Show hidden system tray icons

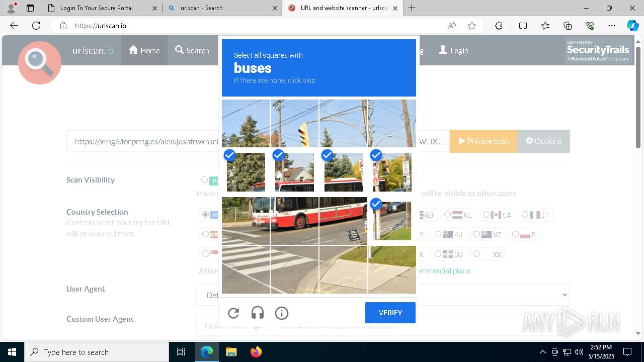tap(542, 352)
